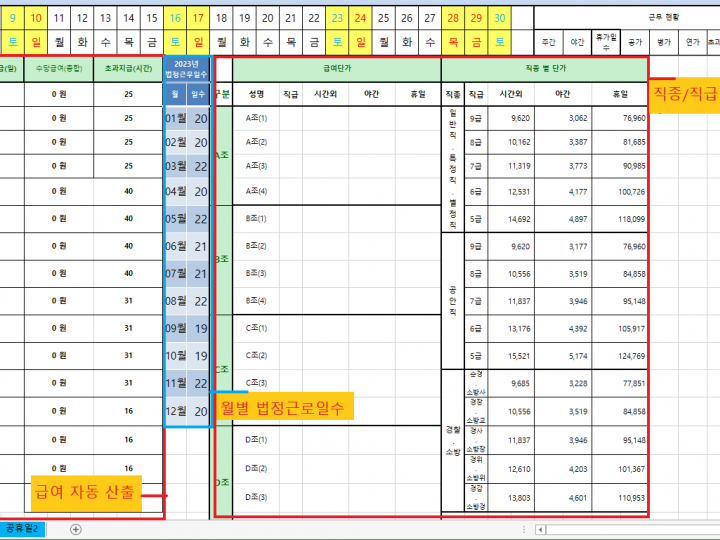Add a new sheet with the plus icon
The width and height of the screenshot is (720, 540).
[75, 529]
